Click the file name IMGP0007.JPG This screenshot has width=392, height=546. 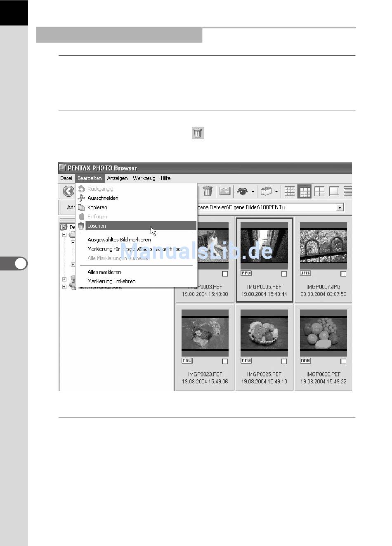pos(324,287)
